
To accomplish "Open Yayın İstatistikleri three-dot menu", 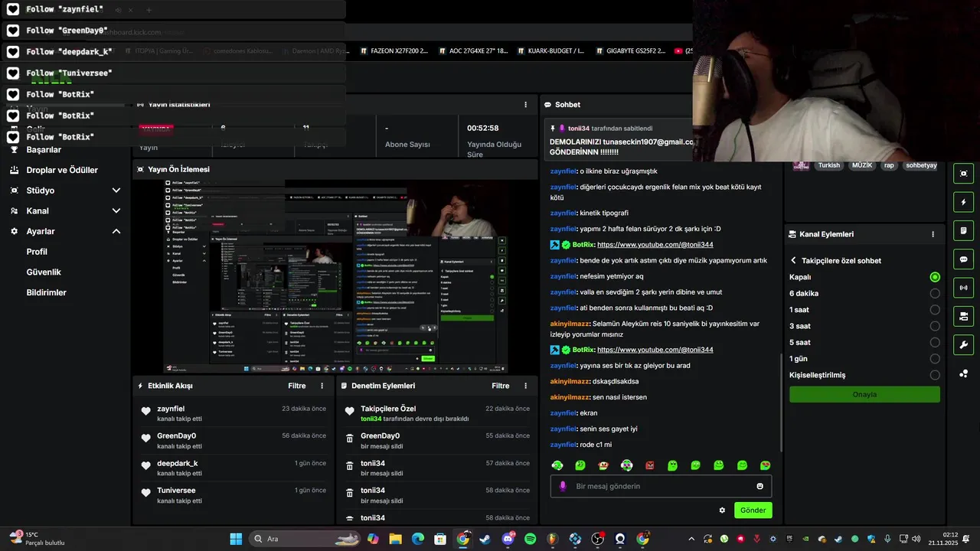I will pos(525,105).
